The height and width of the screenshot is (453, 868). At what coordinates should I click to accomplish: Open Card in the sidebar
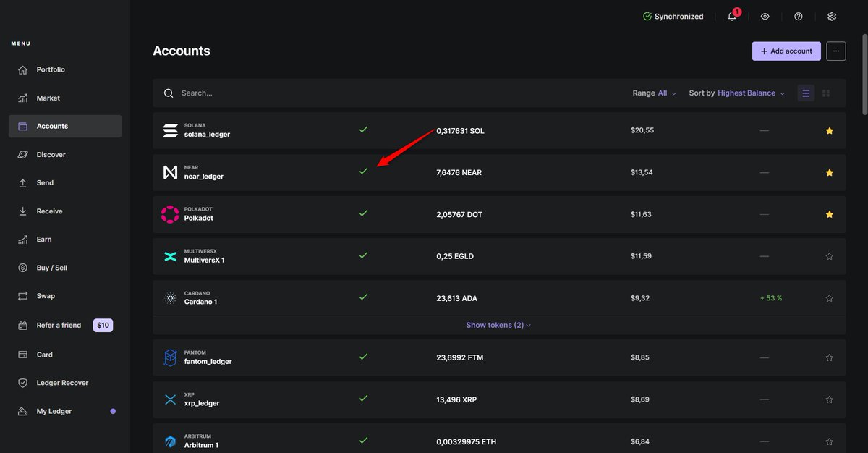65,355
